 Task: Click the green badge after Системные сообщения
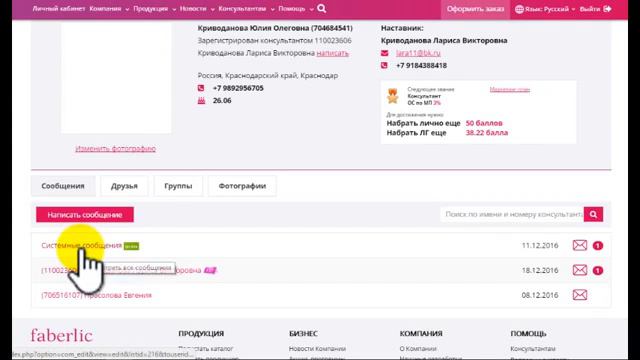pyautogui.click(x=131, y=246)
